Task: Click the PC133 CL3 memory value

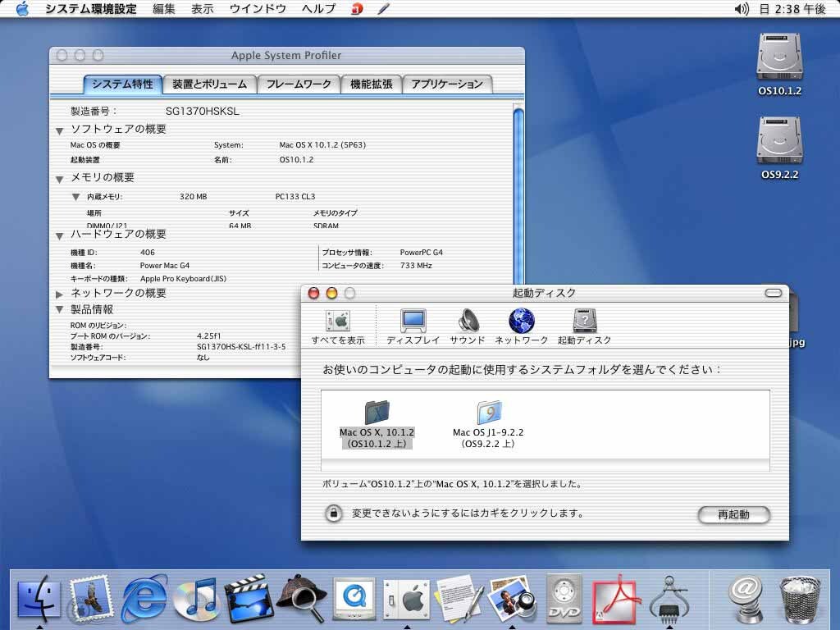Action: [x=295, y=197]
